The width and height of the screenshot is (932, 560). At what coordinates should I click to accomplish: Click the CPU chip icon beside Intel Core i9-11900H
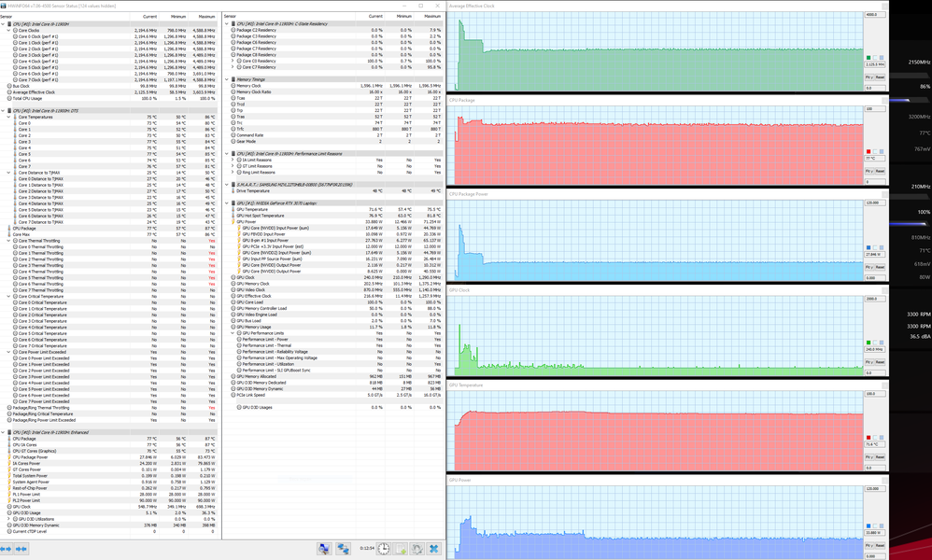click(9, 24)
